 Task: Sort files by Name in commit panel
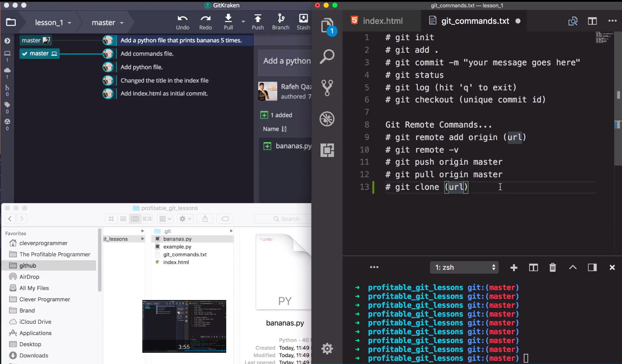coord(275,129)
